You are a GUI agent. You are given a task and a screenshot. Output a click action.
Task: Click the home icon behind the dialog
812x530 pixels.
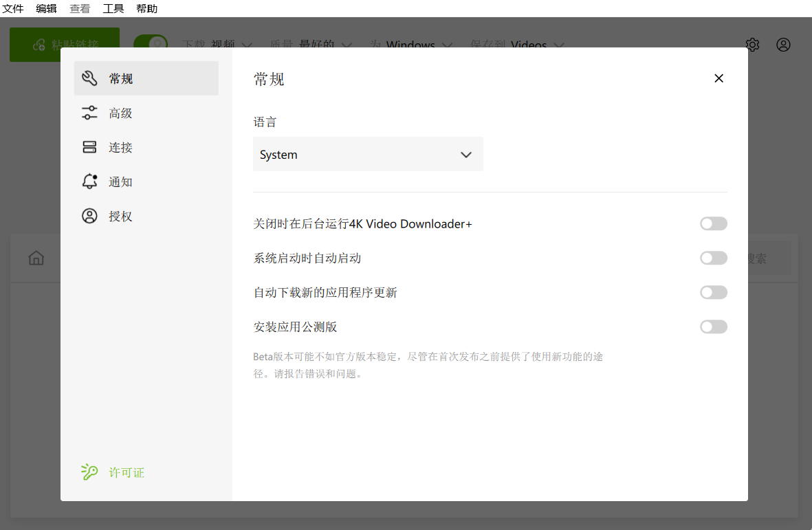36,258
